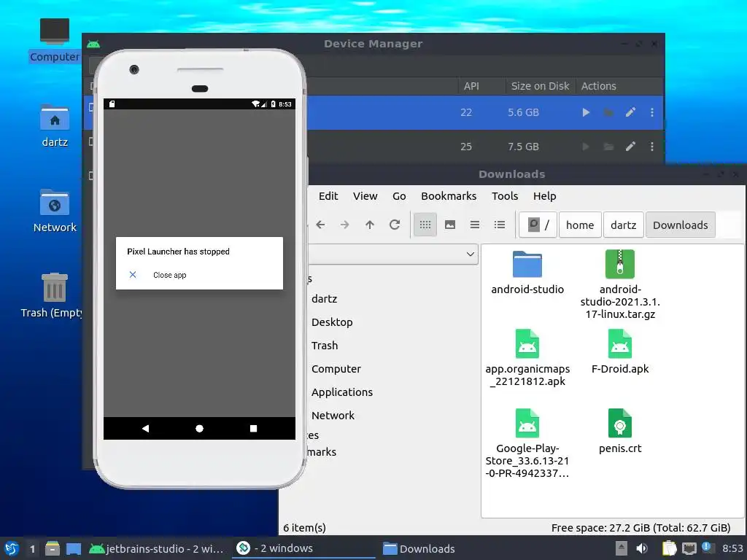Switch to detailed list view
The height and width of the screenshot is (560, 747).
pyautogui.click(x=500, y=225)
